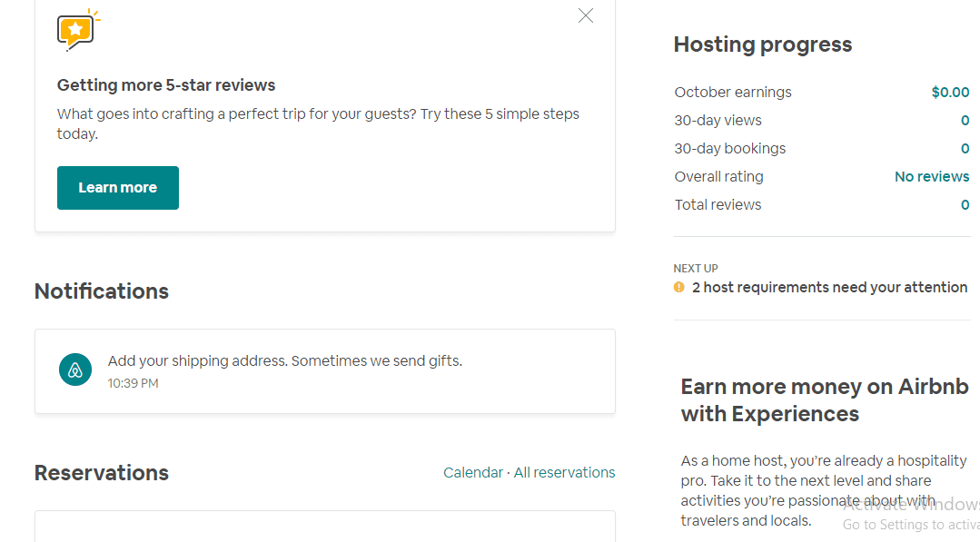Click the NEXT UP label

696,269
